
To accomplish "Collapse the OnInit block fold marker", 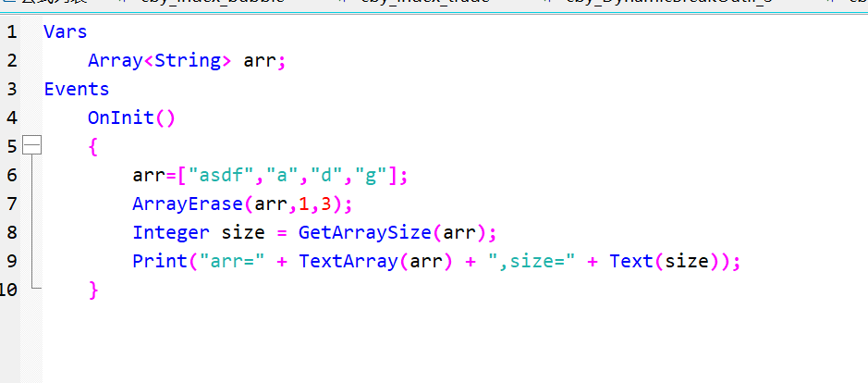I will point(32,145).
